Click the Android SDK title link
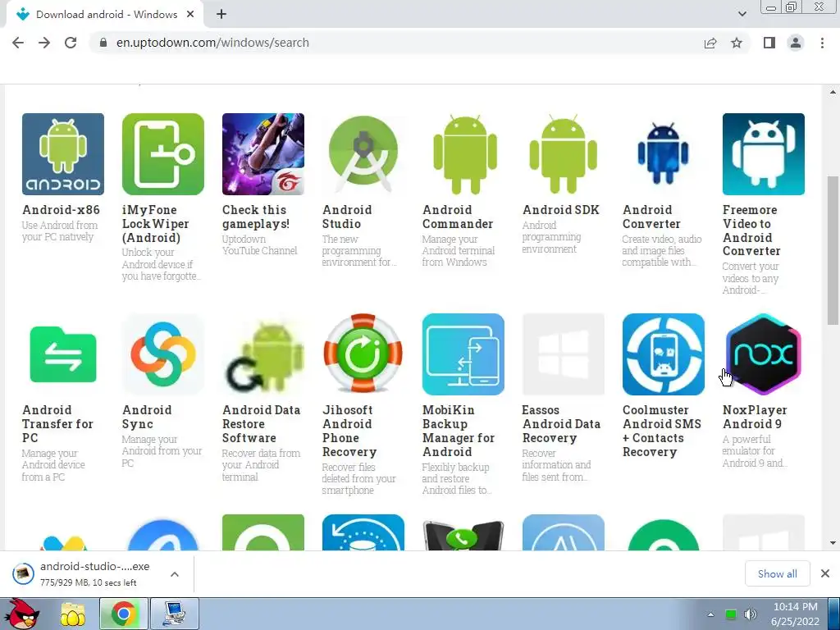The width and height of the screenshot is (840, 630). click(x=561, y=210)
